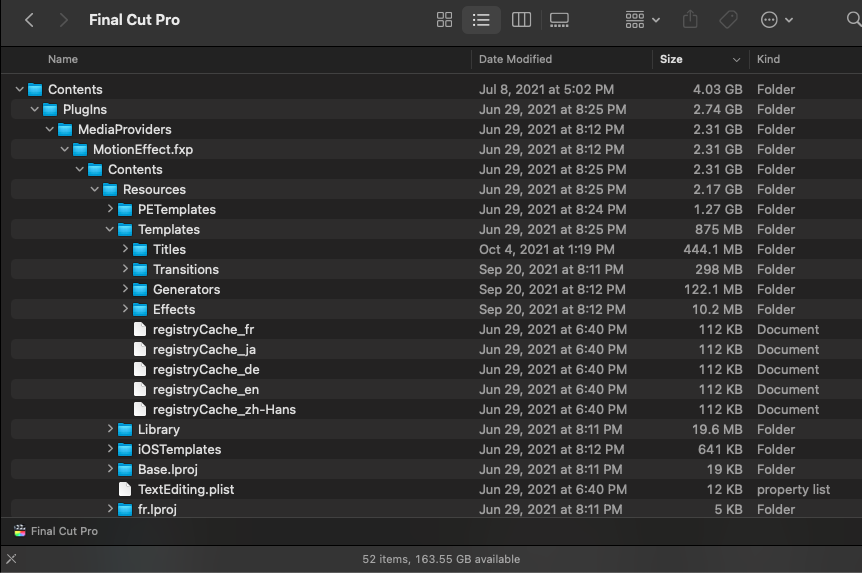Click the fr.lproj folder name
Viewport: 862px width, 573px height.
pyautogui.click(x=157, y=509)
